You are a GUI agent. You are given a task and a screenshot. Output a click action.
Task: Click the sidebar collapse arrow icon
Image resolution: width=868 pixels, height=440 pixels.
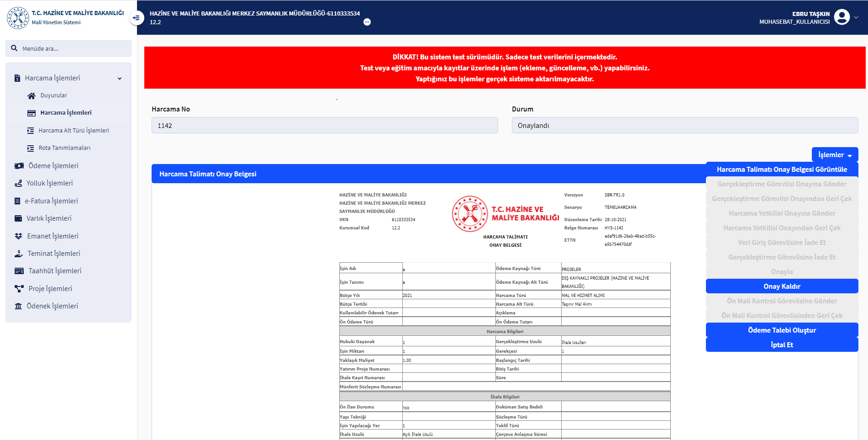click(136, 18)
